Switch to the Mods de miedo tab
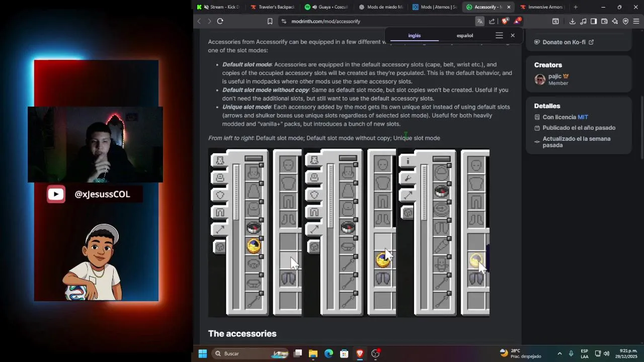 pos(381,7)
